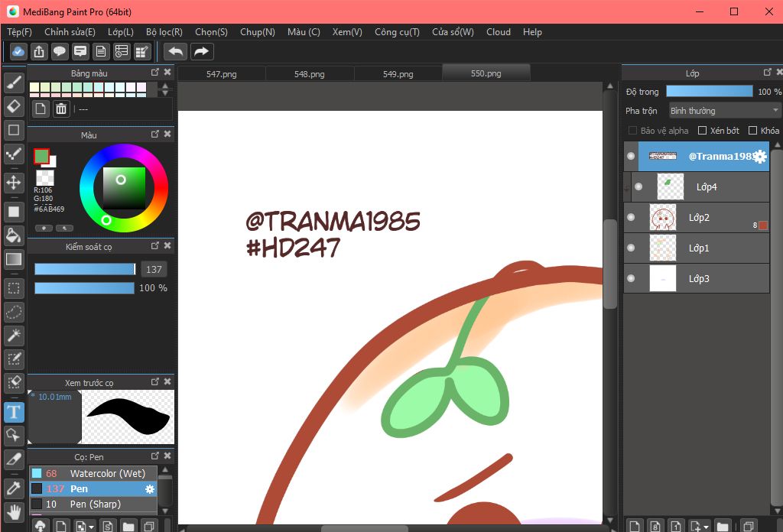The height and width of the screenshot is (532, 783).
Task: Select the Lớp3 layer
Action: [x=697, y=278]
